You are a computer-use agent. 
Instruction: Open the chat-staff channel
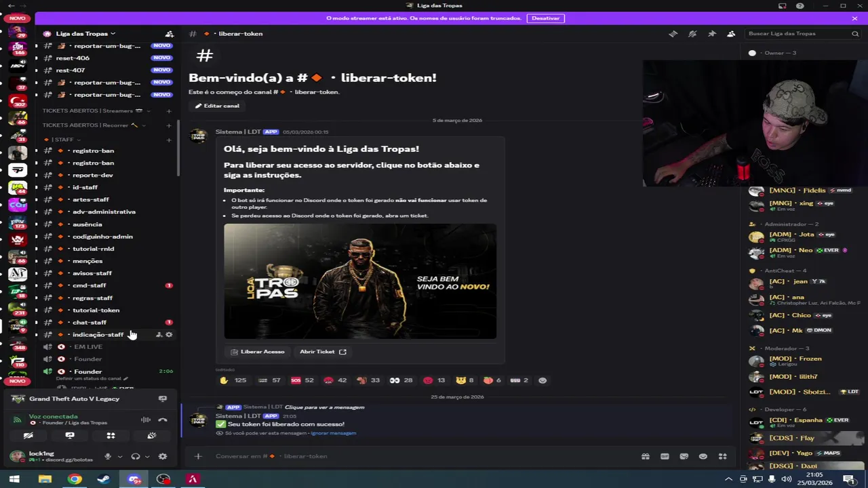click(x=106, y=323)
